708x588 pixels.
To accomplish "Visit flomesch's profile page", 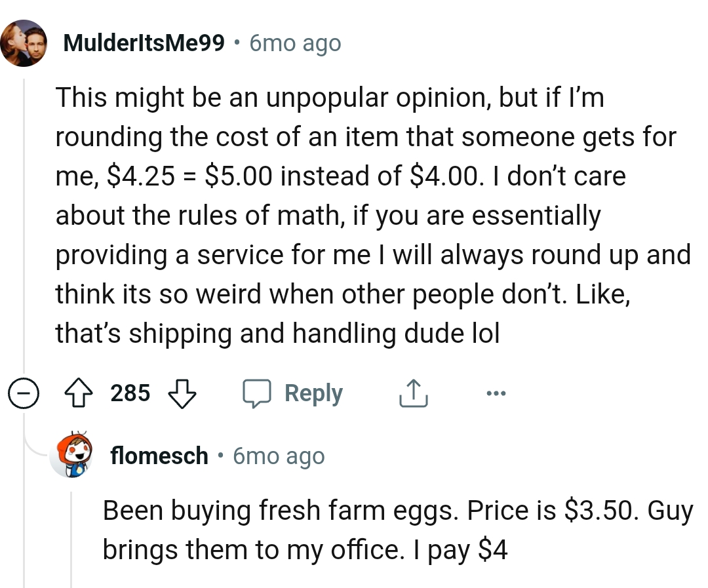I will [x=160, y=456].
